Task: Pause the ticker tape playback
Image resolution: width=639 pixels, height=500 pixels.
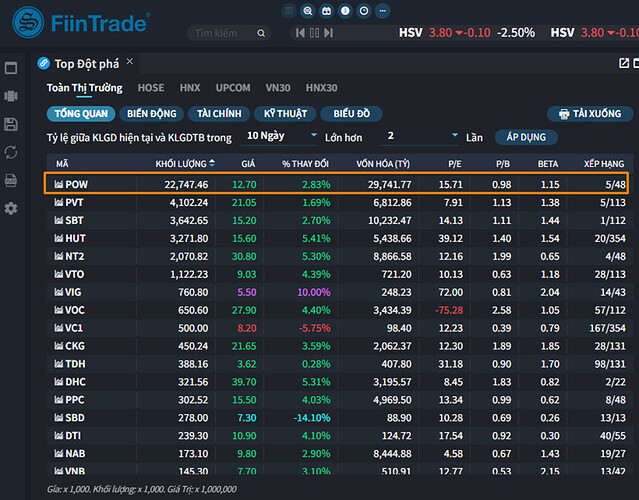Action: [x=314, y=33]
